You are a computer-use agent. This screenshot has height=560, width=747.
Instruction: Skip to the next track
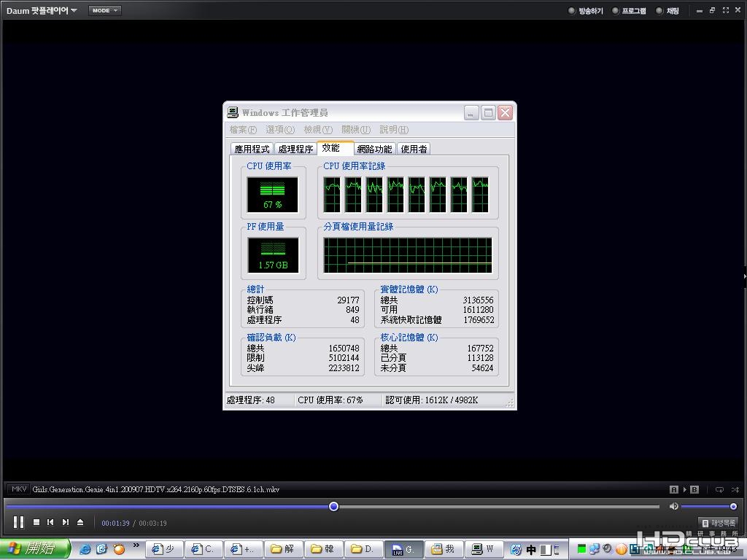[66, 522]
